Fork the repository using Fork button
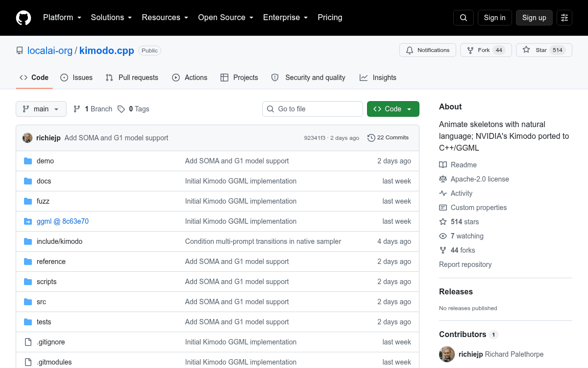 (486, 50)
